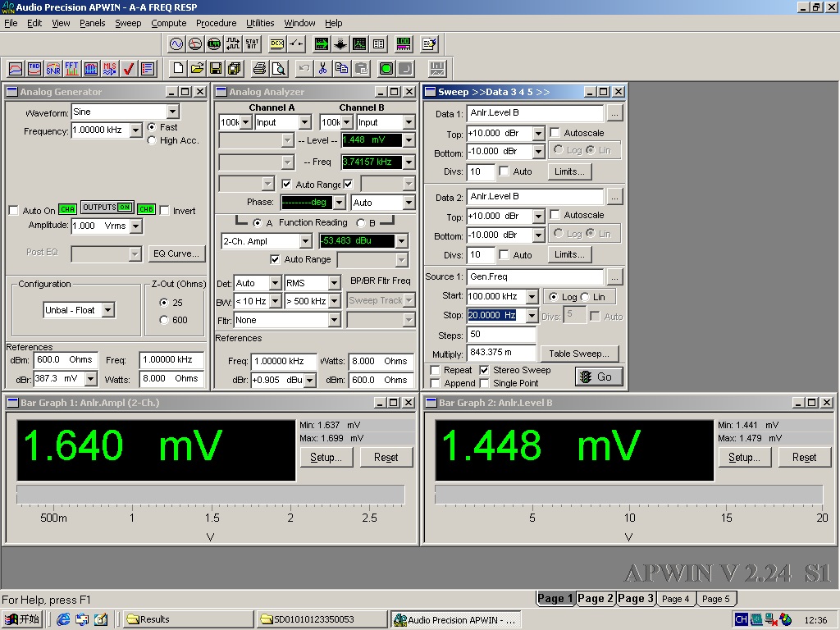Open Setup... for Bar Graph 2
This screenshot has width=840, height=630.
(x=744, y=458)
